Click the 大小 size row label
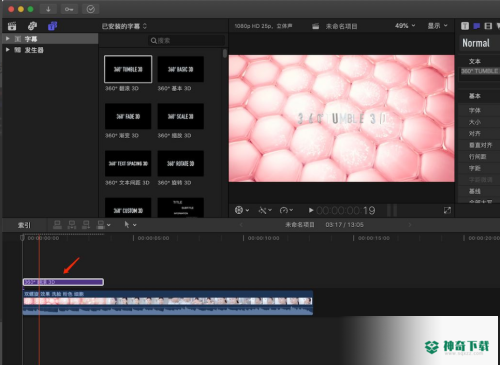 [475, 122]
